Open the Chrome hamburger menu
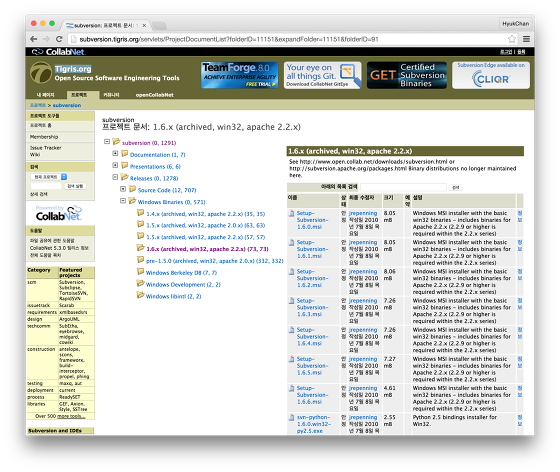The width and height of the screenshot is (560, 472). click(526, 39)
